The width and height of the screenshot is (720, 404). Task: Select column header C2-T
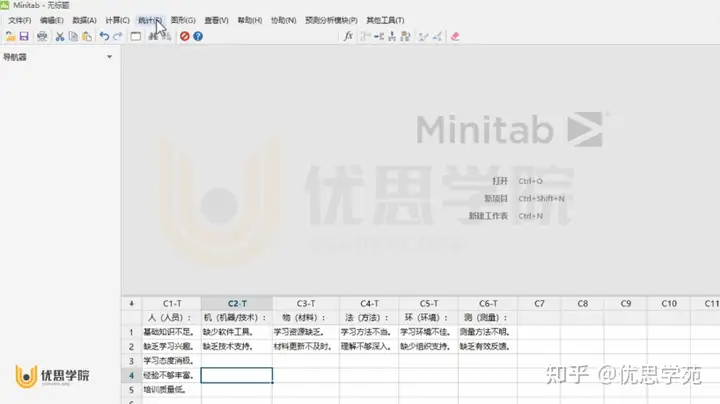pyautogui.click(x=237, y=303)
